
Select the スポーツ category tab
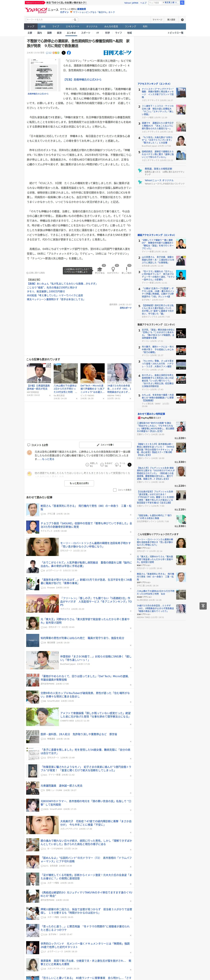(86, 33)
